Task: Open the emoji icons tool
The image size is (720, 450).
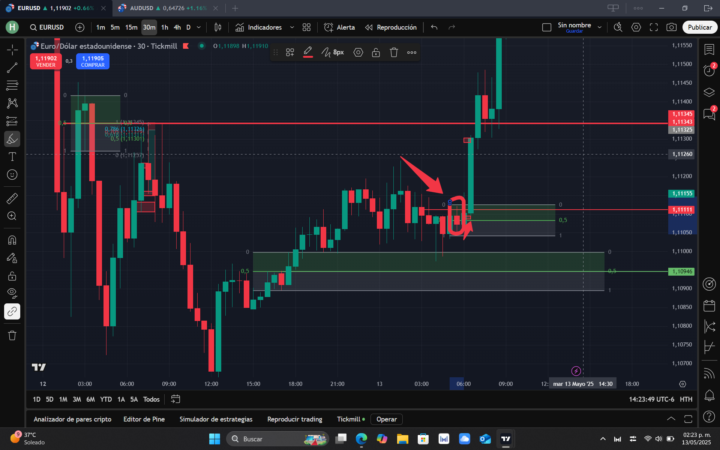Action: point(12,174)
